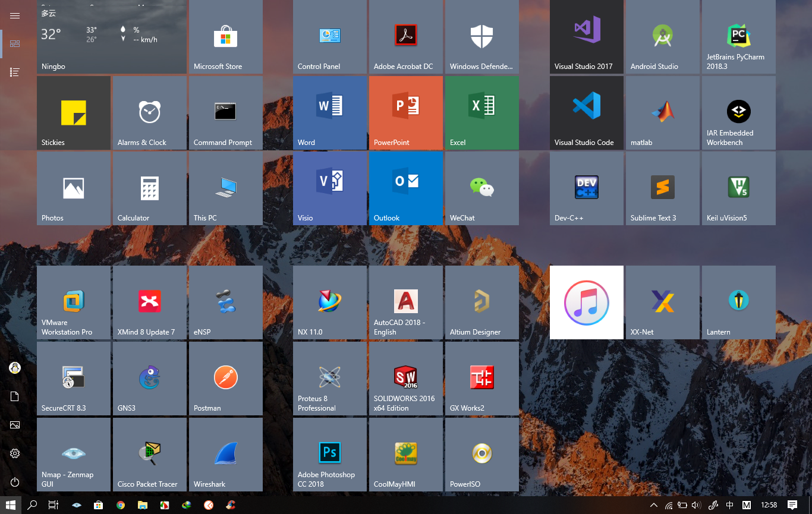Viewport: 812px width, 514px height.
Task: Launch Postman from its tile
Action: click(x=226, y=379)
